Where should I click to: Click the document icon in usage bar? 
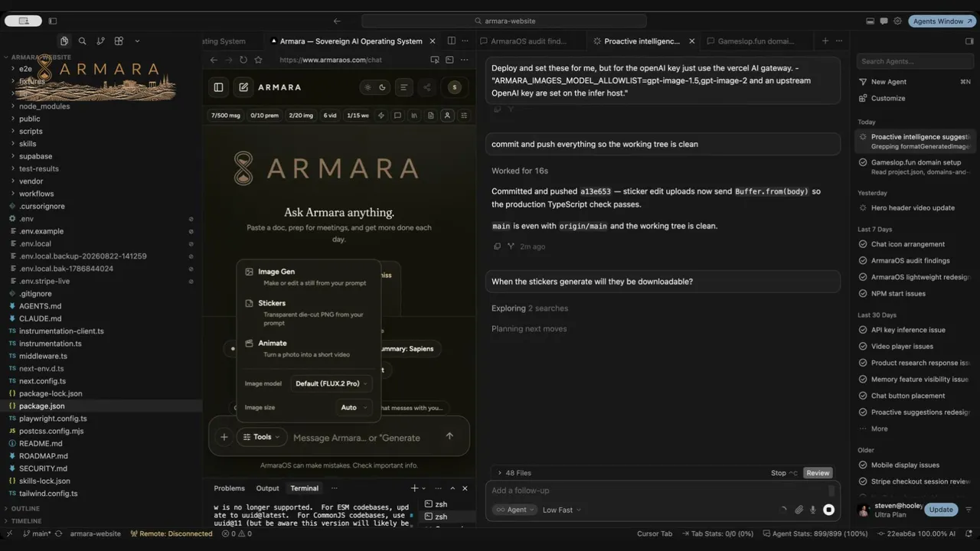pyautogui.click(x=431, y=116)
